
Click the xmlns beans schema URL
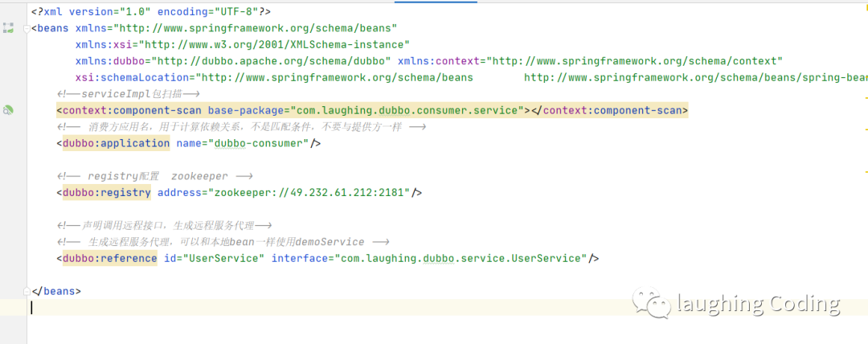(256, 28)
